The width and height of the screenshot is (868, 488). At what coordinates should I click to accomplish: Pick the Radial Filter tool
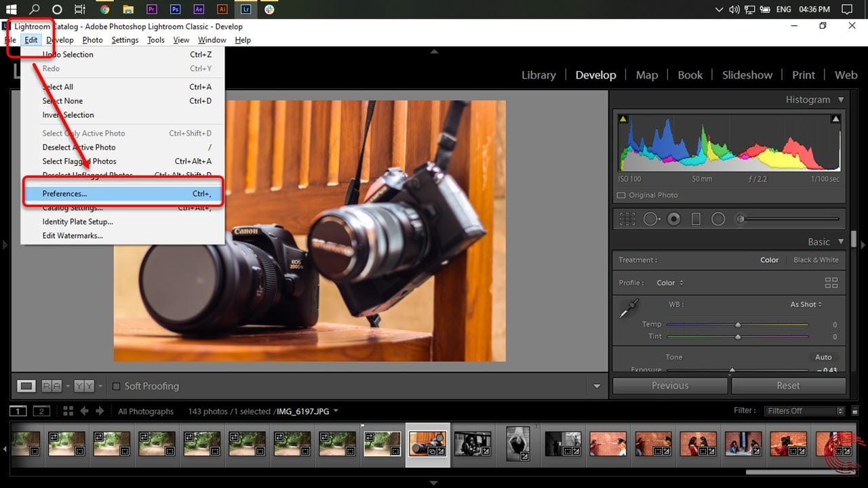[x=718, y=219]
